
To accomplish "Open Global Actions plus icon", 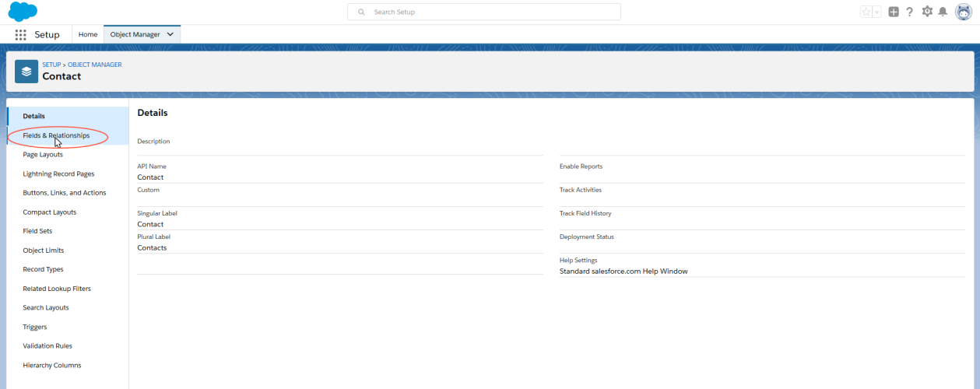I will (894, 12).
